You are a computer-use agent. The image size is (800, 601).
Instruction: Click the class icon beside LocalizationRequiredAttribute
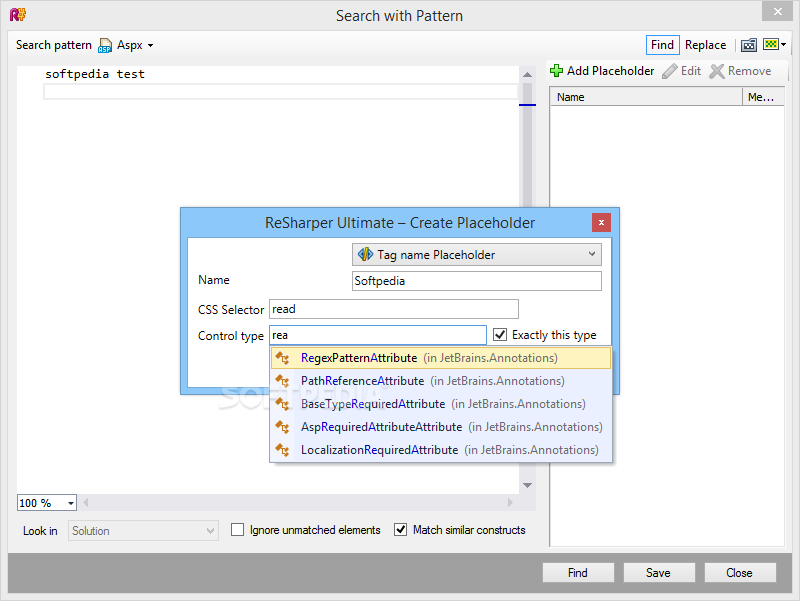pos(283,449)
